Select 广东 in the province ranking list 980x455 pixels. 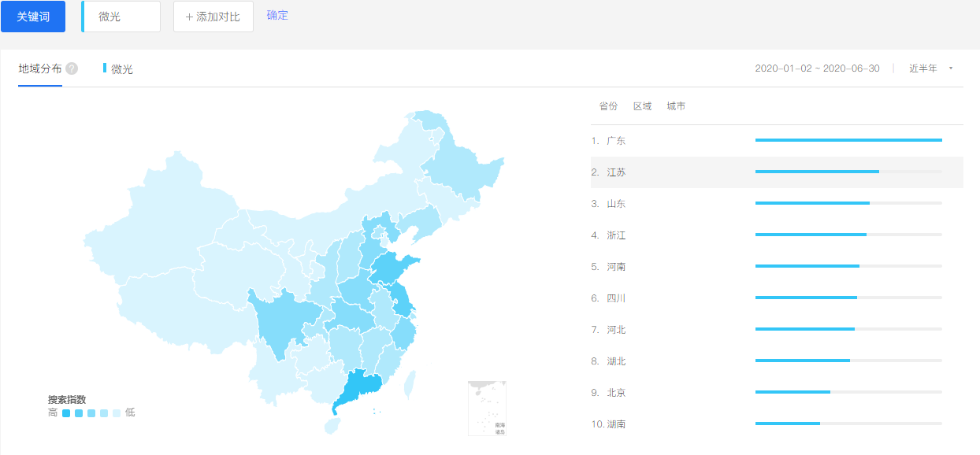pyautogui.click(x=616, y=141)
